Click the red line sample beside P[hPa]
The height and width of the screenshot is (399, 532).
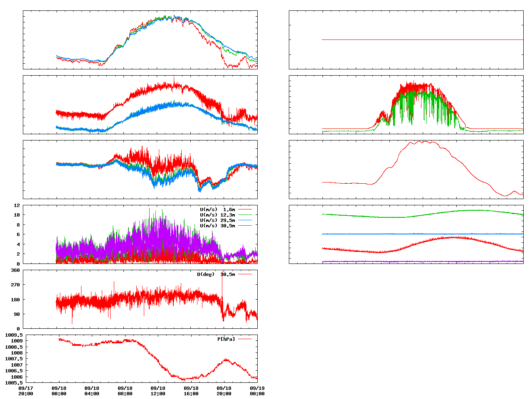(x=245, y=339)
